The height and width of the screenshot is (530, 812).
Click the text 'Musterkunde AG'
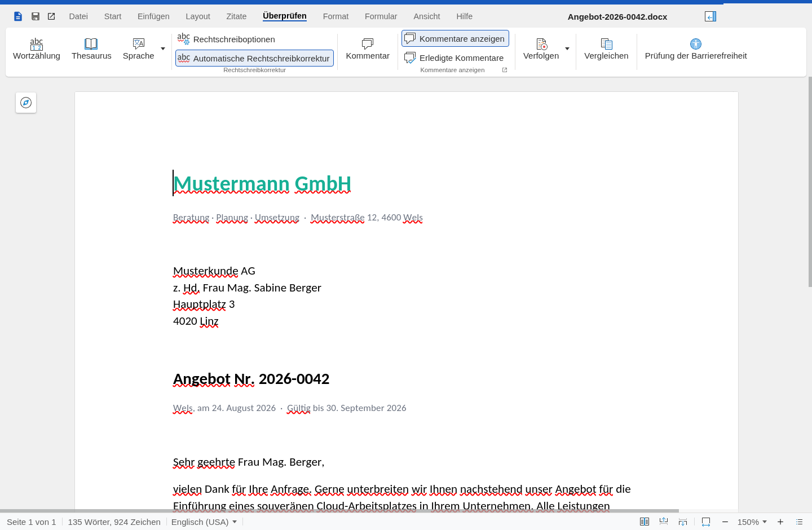pyautogui.click(x=214, y=271)
